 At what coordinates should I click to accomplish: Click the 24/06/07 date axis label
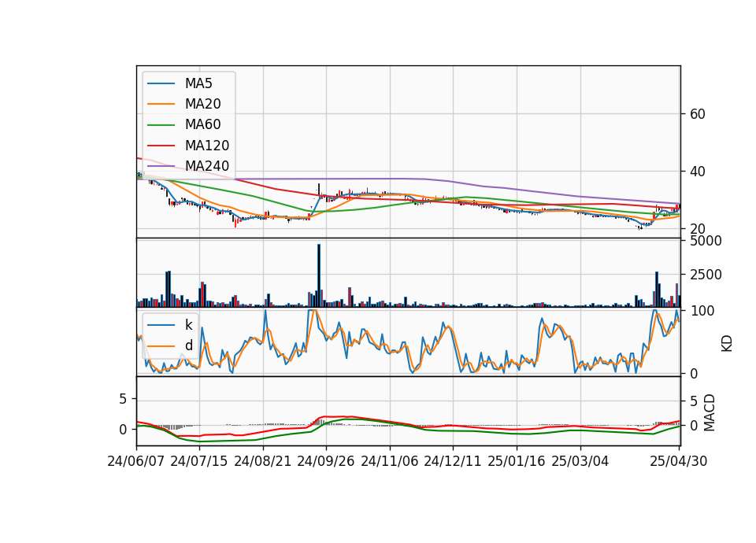pos(136,461)
